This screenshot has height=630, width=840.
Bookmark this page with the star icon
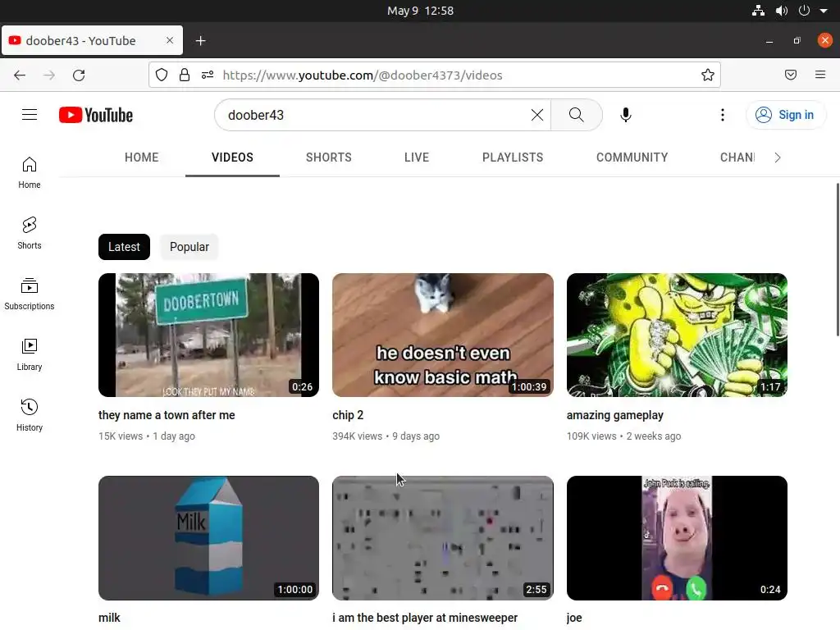click(707, 75)
